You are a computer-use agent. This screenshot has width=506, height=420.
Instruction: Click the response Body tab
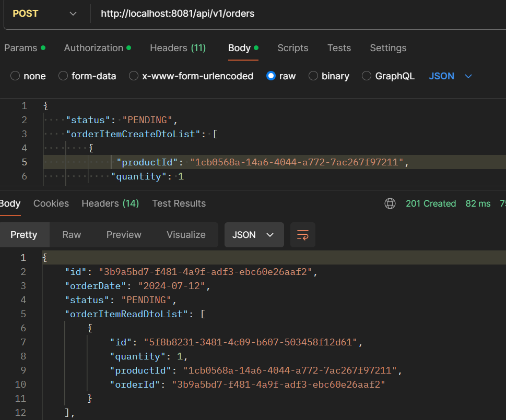tap(10, 203)
